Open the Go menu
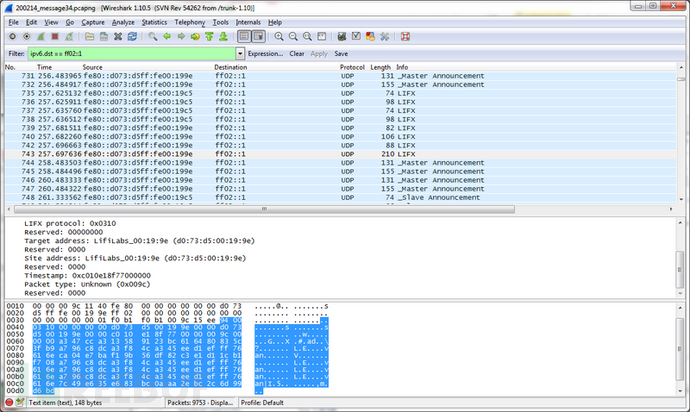Viewport: 690px width, 412px height. pos(70,22)
